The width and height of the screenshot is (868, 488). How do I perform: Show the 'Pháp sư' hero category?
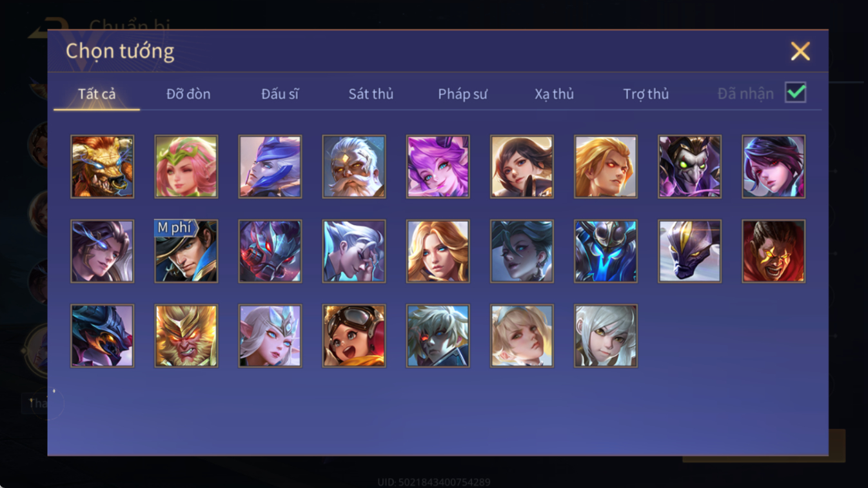click(462, 94)
